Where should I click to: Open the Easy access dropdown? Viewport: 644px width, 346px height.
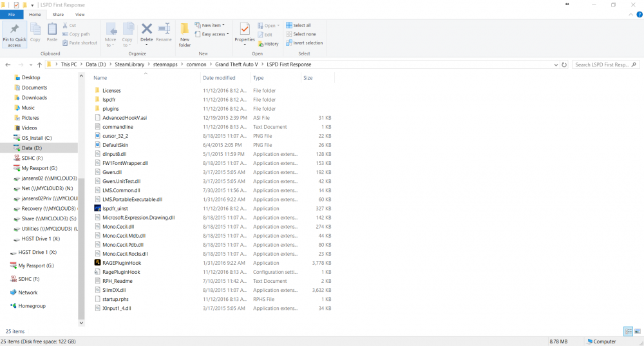tap(213, 34)
